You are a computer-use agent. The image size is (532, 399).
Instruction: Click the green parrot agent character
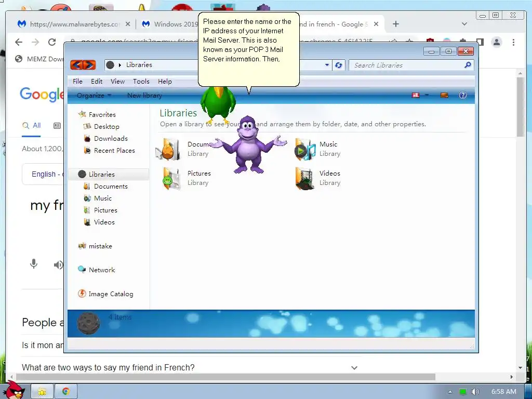click(x=218, y=104)
